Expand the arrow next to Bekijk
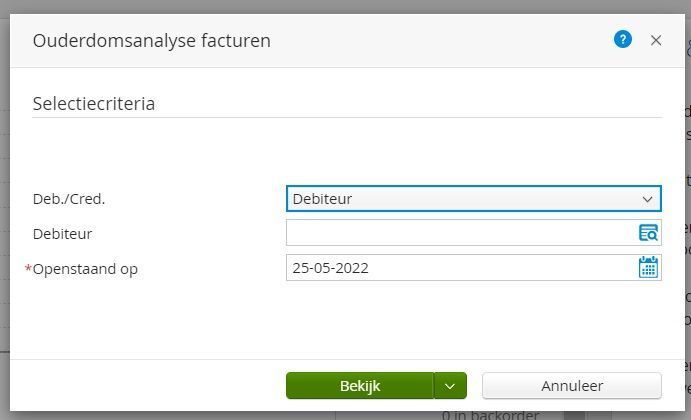The width and height of the screenshot is (691, 420). (x=450, y=386)
